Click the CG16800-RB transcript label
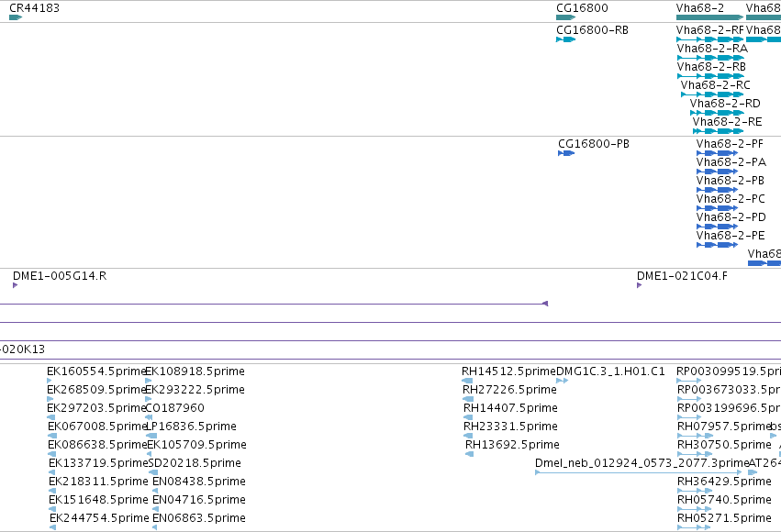 (592, 30)
